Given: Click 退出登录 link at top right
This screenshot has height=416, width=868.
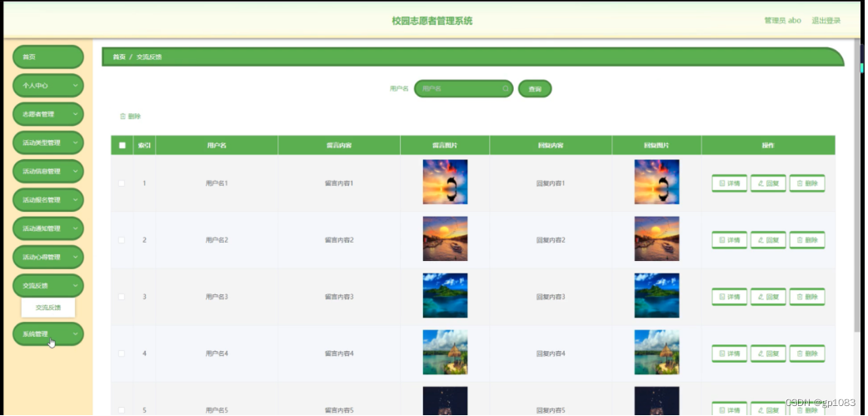Looking at the screenshot, I should 826,21.
